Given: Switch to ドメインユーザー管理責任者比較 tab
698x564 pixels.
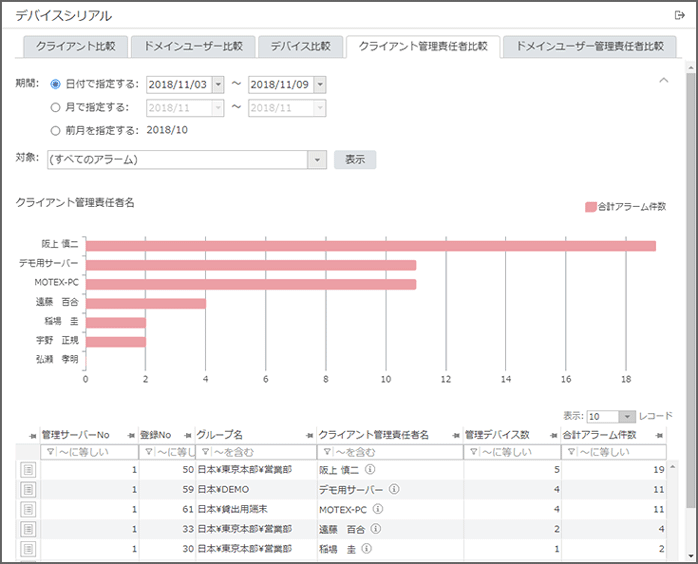Looking at the screenshot, I should 590,46.
